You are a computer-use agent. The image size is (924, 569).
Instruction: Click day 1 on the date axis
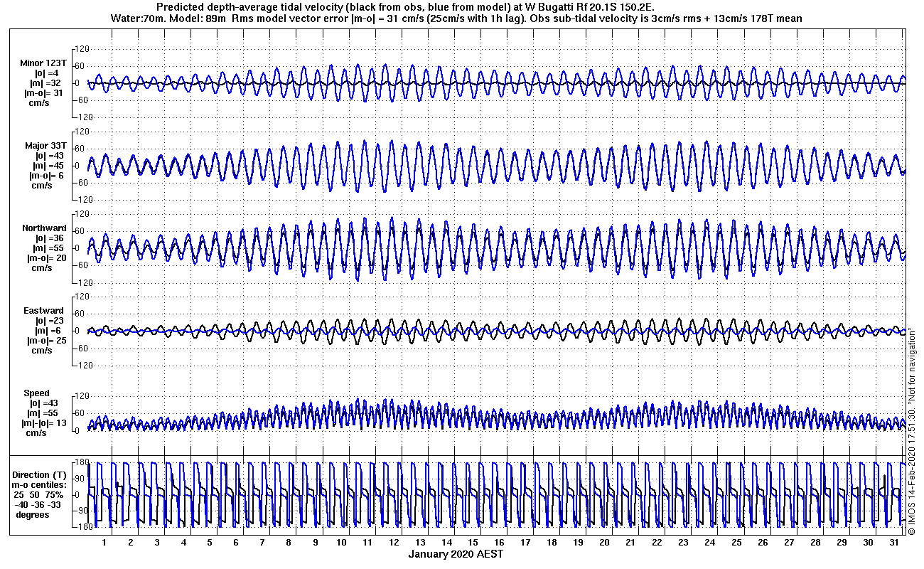(104, 542)
